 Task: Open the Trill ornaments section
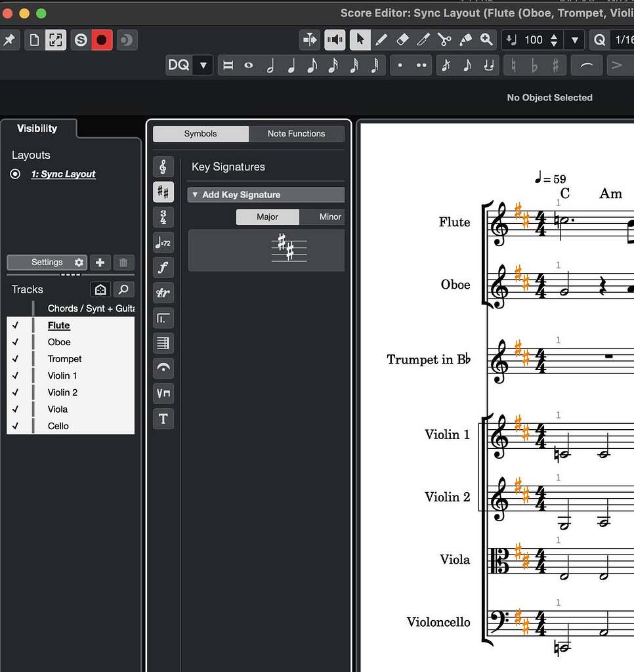163,293
